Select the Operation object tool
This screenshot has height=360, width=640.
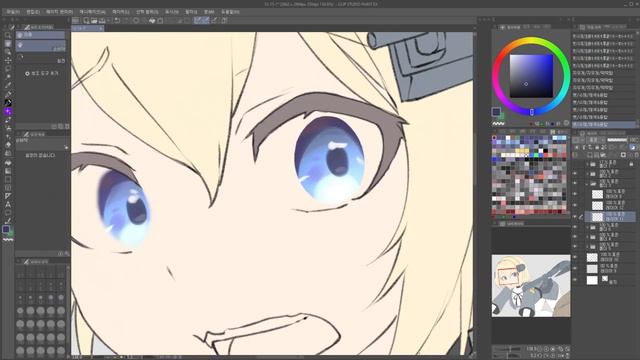pyautogui.click(x=8, y=52)
